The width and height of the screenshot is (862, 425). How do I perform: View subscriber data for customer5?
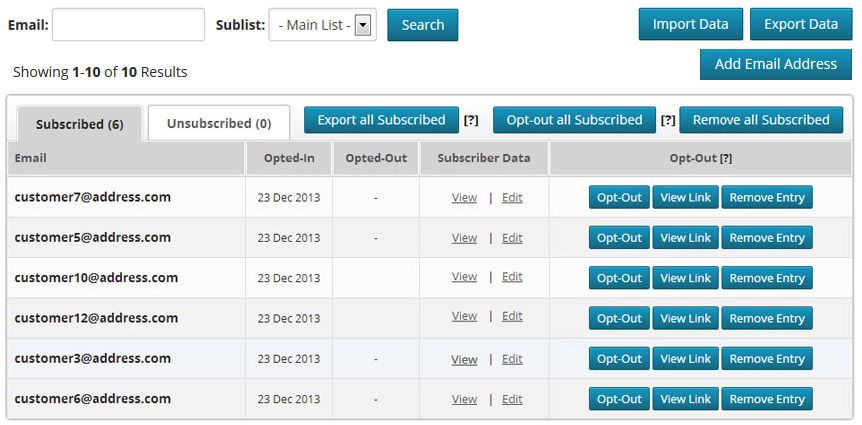pos(465,238)
